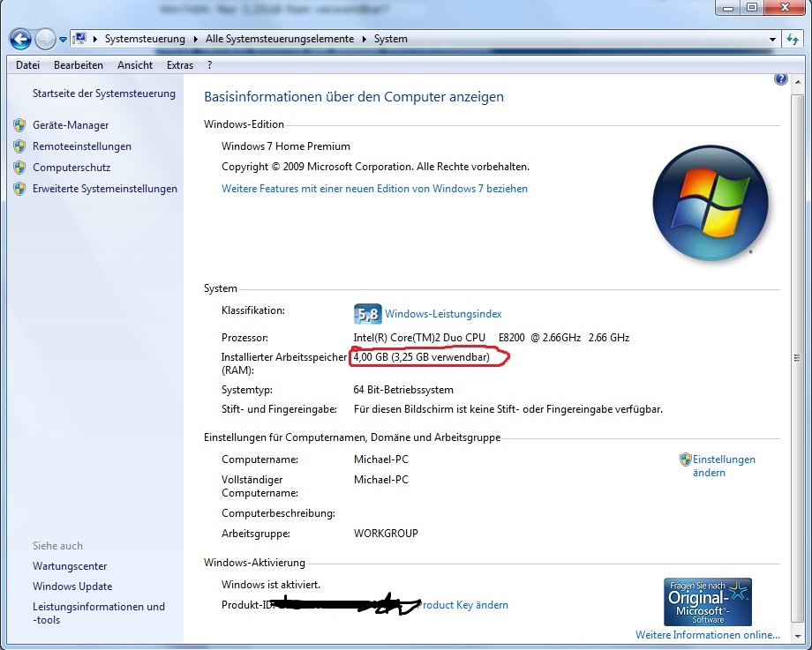Click Alle Systemsteuerungselemente breadcrumb
812x650 pixels.
(280, 39)
